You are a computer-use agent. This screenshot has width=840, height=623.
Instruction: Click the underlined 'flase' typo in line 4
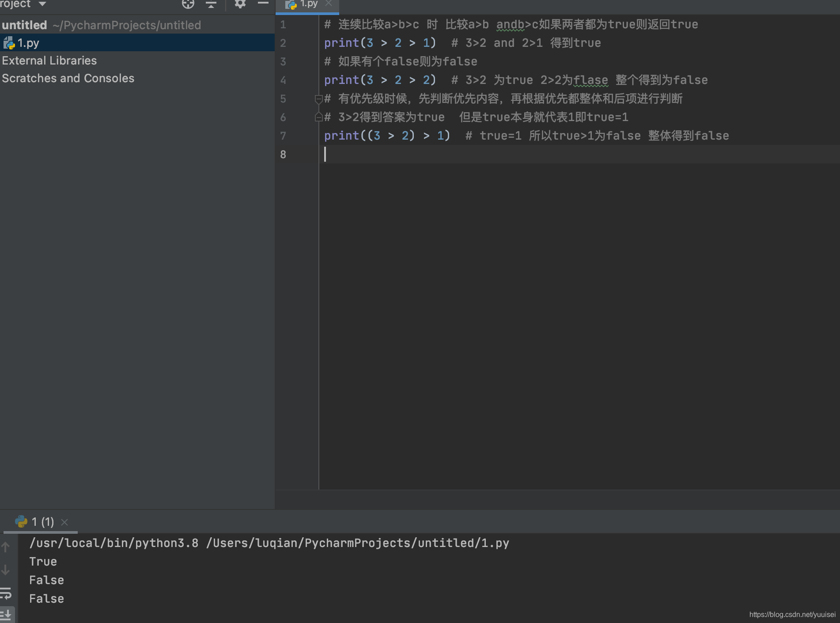(x=590, y=80)
